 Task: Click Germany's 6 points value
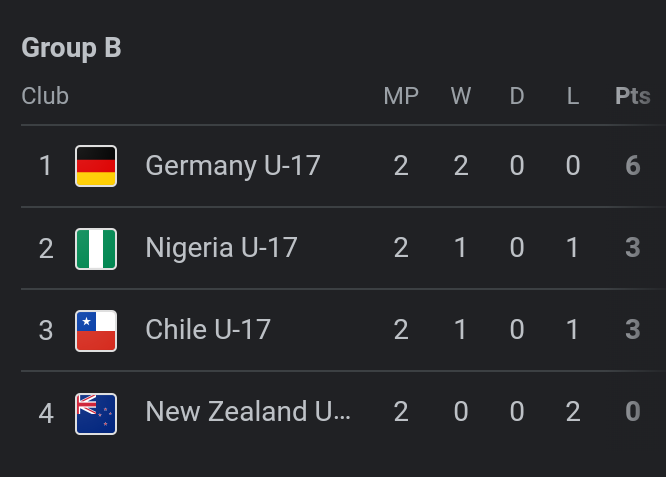click(632, 166)
